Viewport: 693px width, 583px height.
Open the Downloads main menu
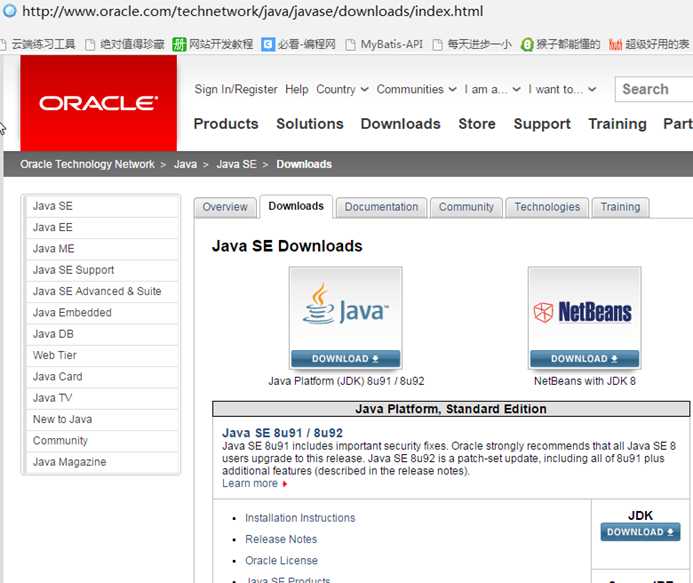(400, 124)
